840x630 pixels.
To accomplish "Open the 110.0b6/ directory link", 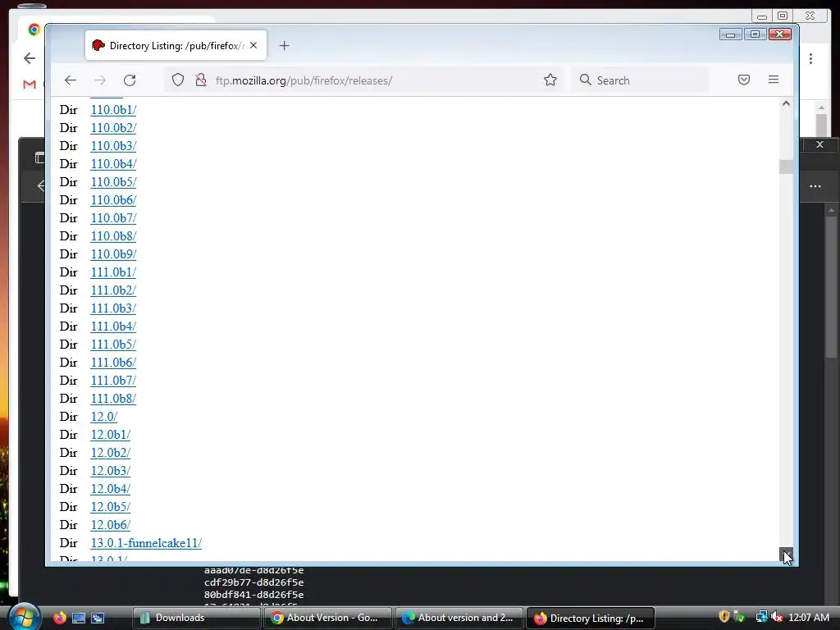I will click(x=113, y=200).
